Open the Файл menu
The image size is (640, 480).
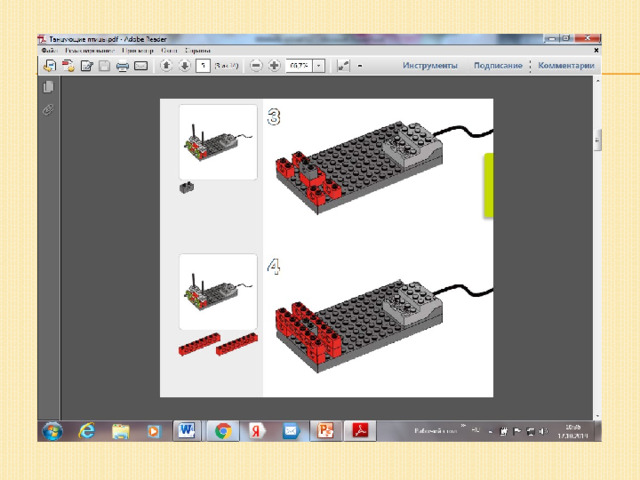click(49, 51)
